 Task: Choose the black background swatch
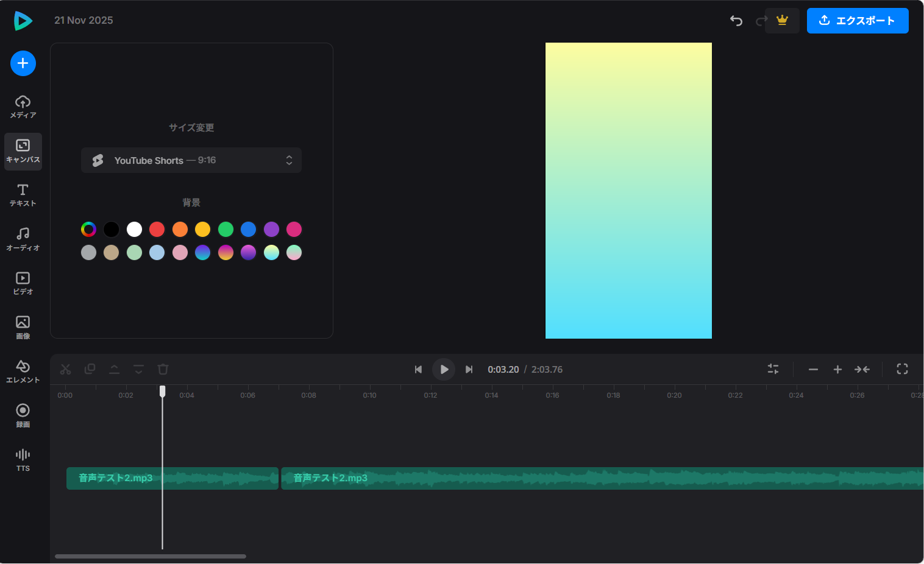pyautogui.click(x=112, y=229)
